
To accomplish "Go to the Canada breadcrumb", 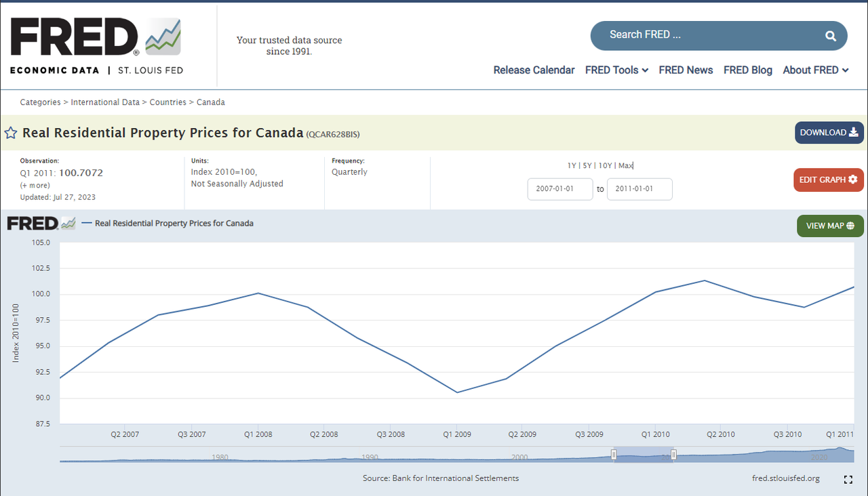I will (211, 102).
